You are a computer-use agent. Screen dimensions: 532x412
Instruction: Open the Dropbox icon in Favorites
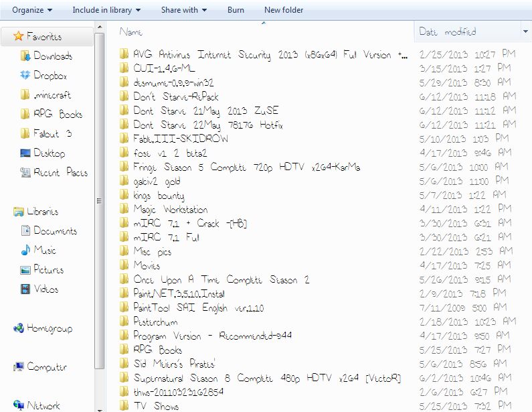pos(25,75)
